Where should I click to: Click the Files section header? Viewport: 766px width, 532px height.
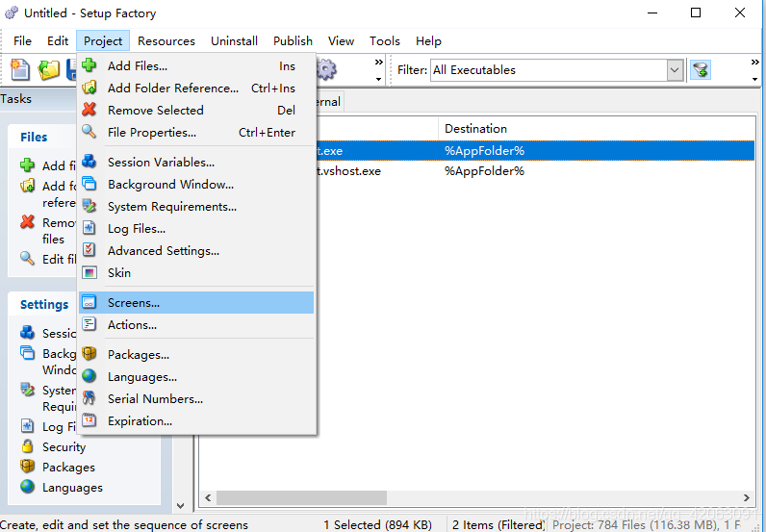[x=34, y=137]
